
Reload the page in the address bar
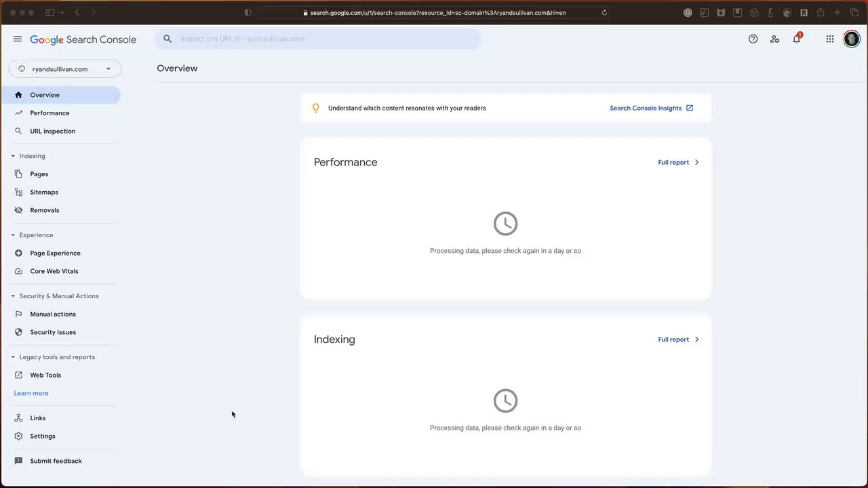point(604,13)
